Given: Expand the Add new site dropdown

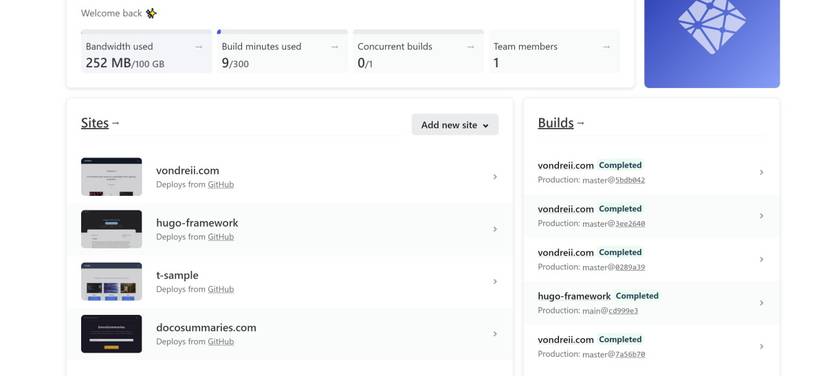Looking at the screenshot, I should (x=455, y=125).
